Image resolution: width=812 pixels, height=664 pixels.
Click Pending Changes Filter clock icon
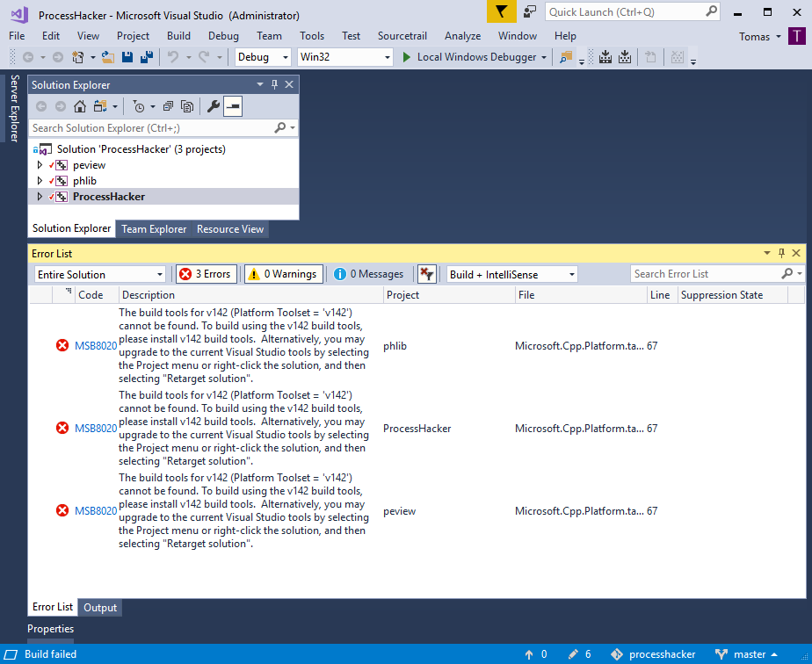(139, 106)
